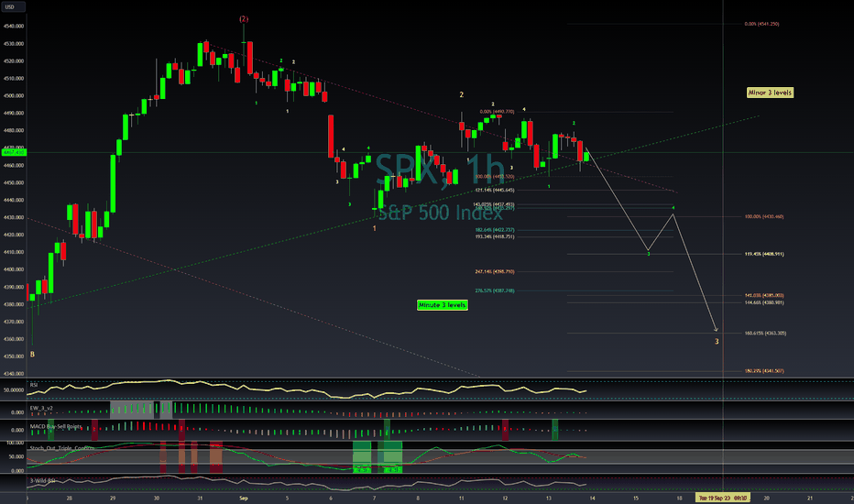Click the 276.57% (4387.748) Fib label

(x=495, y=290)
